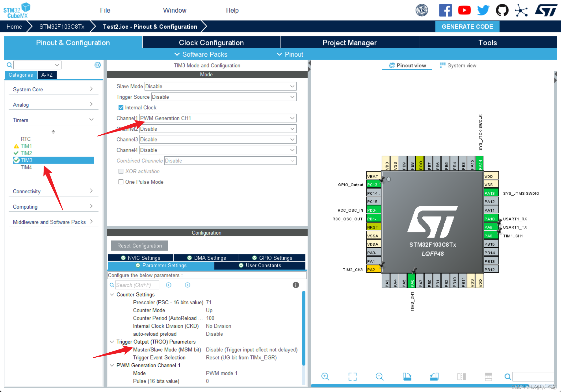Open the GPIO Settings tab
This screenshot has width=561, height=392.
pos(272,258)
